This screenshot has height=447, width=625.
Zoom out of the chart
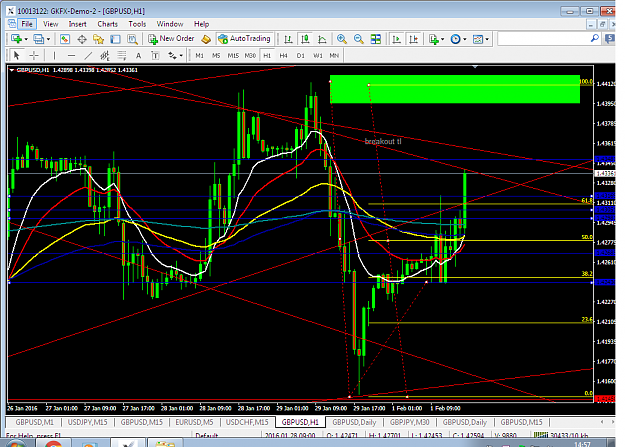tap(359, 39)
